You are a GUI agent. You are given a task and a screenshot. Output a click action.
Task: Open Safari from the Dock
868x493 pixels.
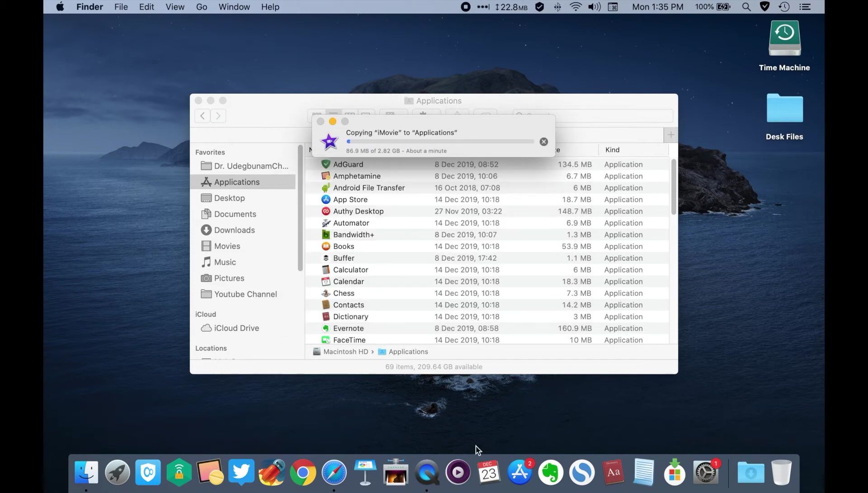tap(334, 473)
